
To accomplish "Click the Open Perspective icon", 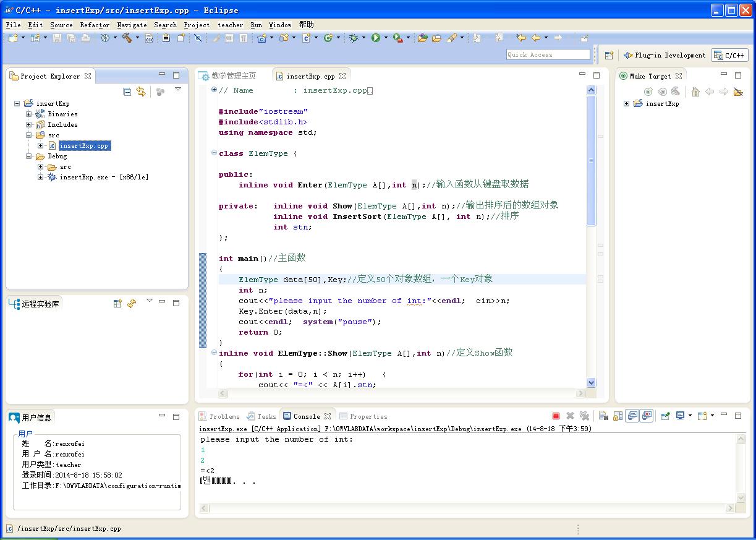I will point(609,55).
